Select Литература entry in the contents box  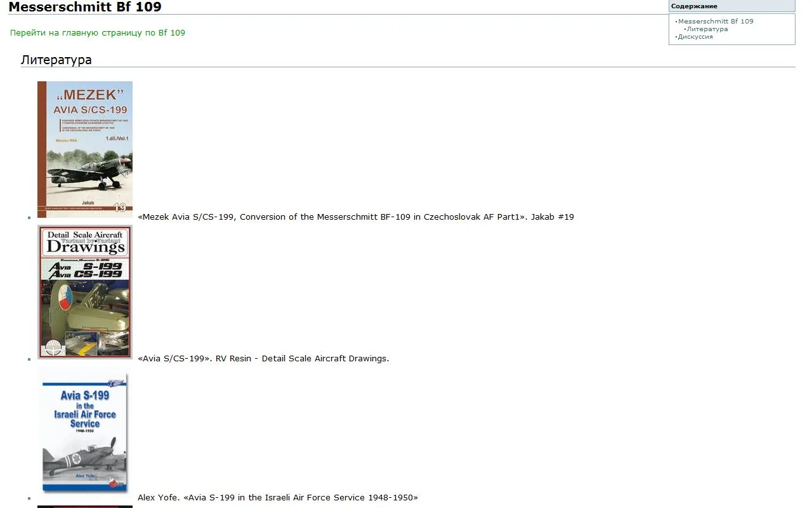pyautogui.click(x=707, y=29)
